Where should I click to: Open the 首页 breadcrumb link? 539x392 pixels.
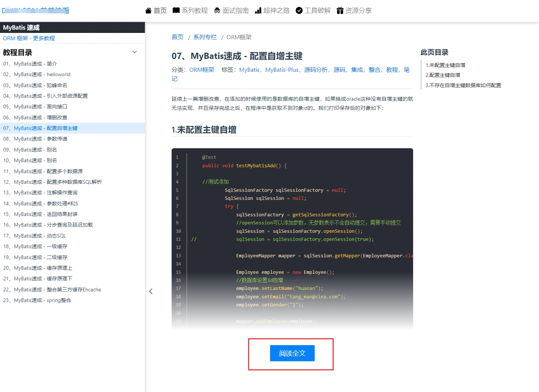[x=177, y=37]
